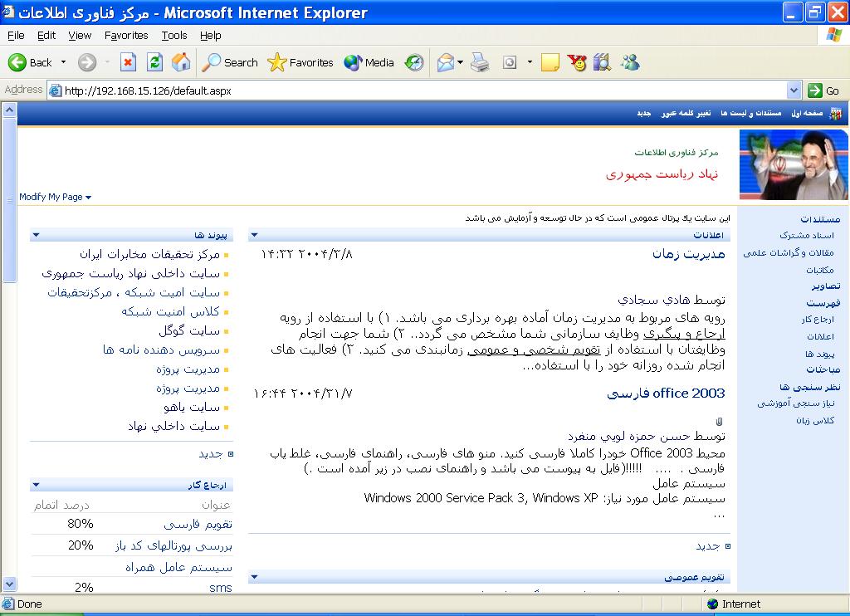Click the Mail envelope icon

446,62
